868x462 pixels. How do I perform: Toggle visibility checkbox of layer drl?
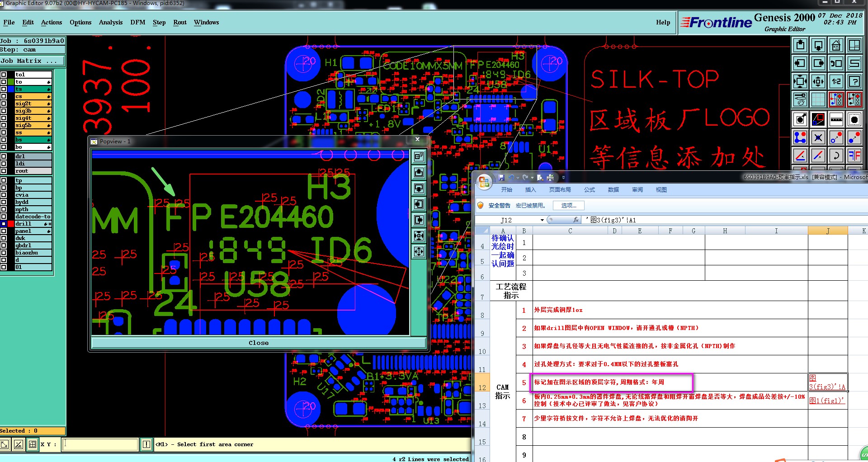click(x=3, y=156)
